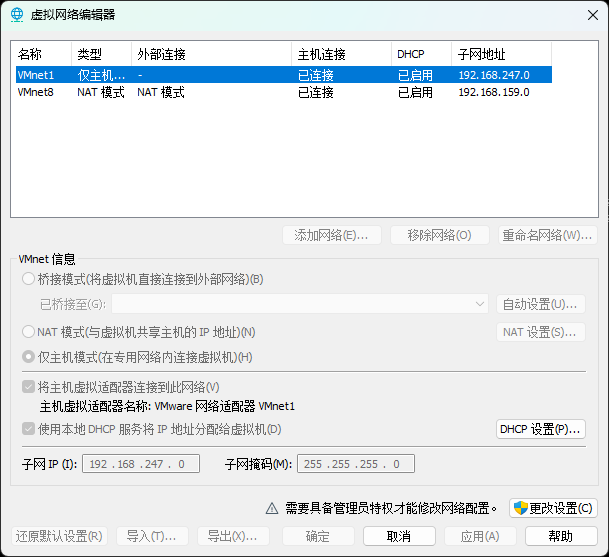Click the 子网掩码 input field
The height and width of the screenshot is (557, 609).
356,464
